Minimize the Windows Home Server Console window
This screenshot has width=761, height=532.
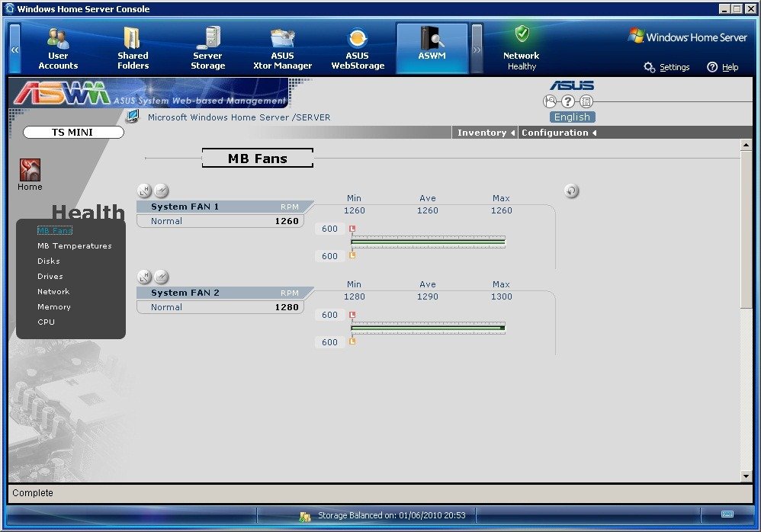[724, 8]
